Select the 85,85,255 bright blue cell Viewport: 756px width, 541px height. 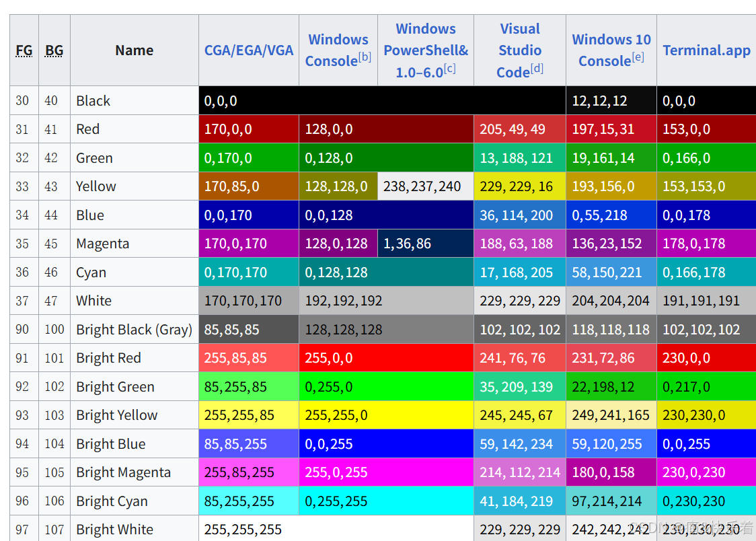click(249, 443)
